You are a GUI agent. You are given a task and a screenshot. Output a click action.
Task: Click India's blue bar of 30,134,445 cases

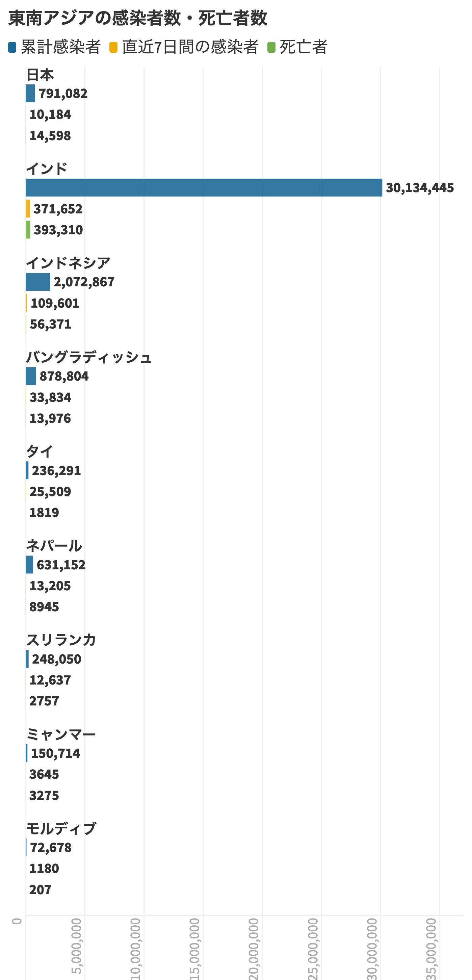coord(204,187)
